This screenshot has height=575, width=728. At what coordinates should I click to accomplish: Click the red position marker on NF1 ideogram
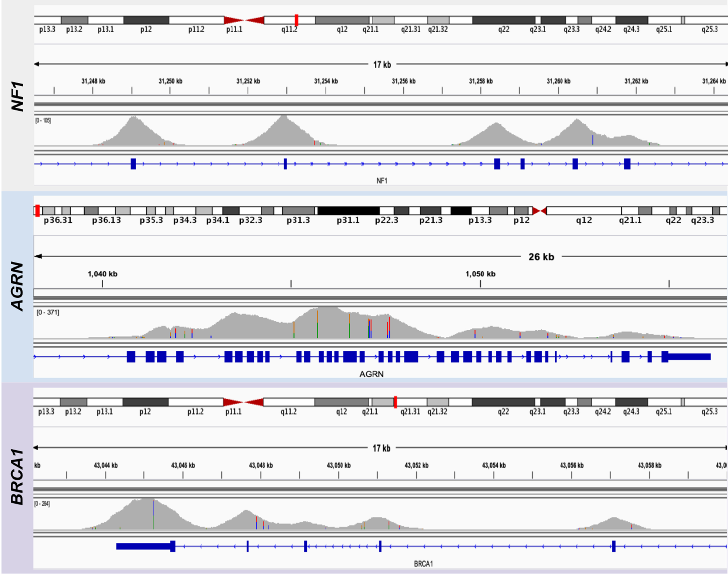pos(296,20)
